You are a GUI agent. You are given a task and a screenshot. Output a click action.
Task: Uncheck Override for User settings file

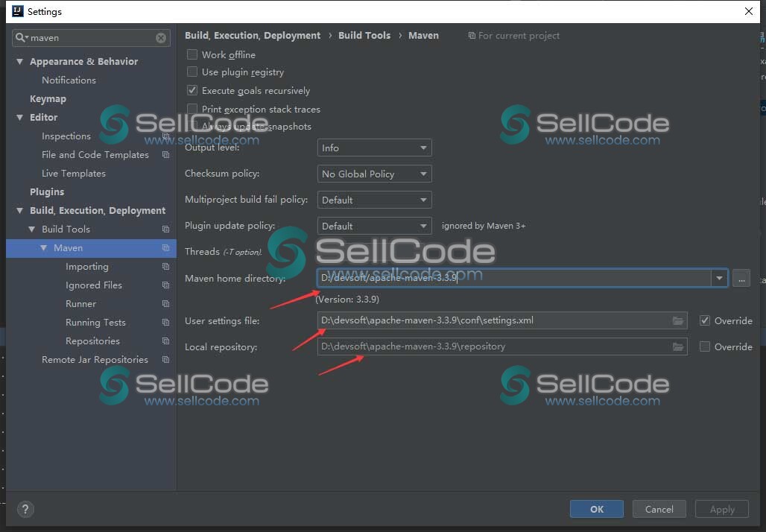(x=704, y=320)
